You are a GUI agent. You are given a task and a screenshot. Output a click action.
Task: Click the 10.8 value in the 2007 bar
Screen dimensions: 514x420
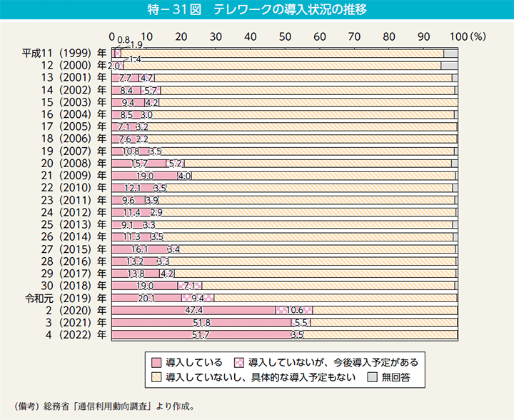(131, 151)
